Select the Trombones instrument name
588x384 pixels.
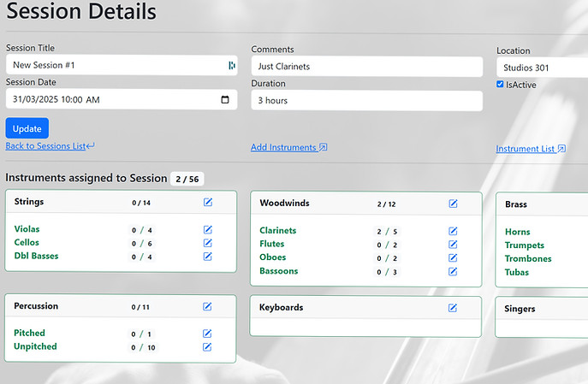528,259
